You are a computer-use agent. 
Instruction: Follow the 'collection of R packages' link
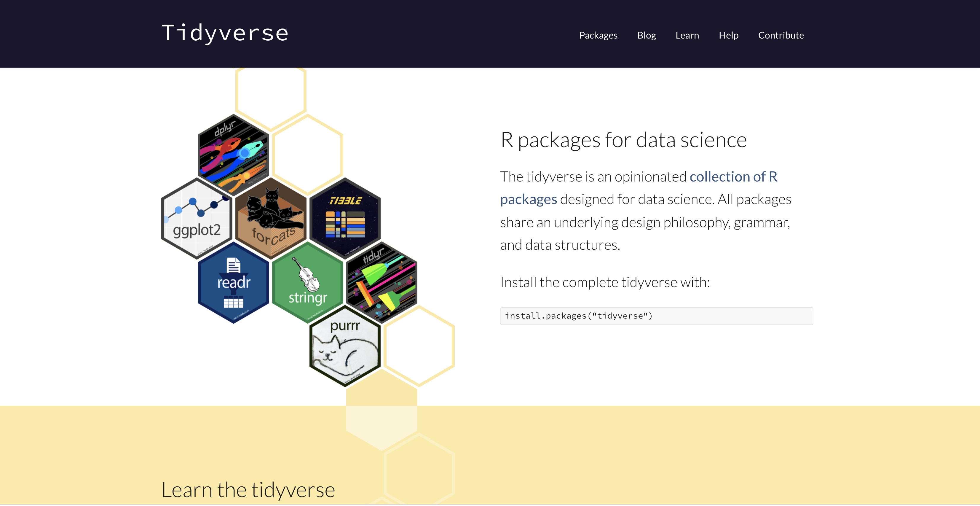point(733,177)
